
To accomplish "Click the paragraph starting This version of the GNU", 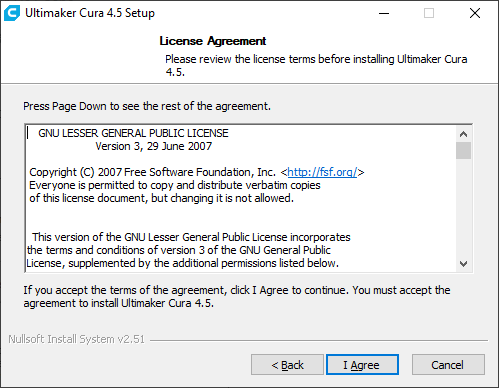I will coord(188,250).
